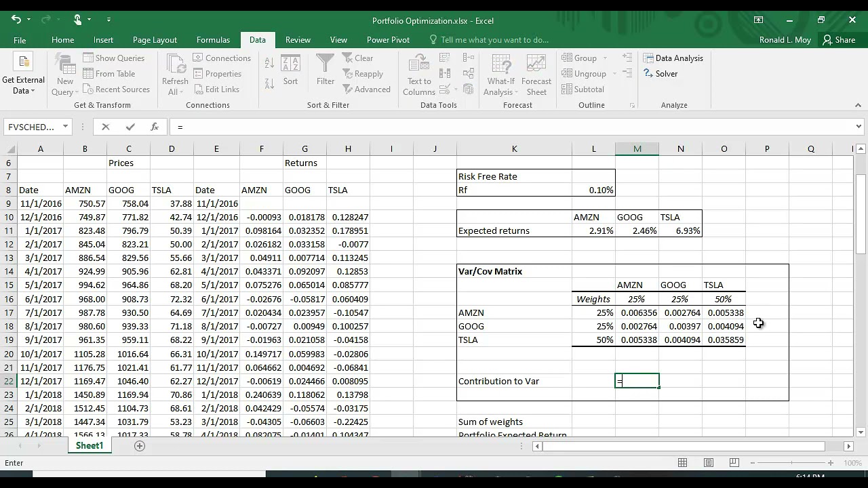Click the Group button

pyautogui.click(x=580, y=58)
